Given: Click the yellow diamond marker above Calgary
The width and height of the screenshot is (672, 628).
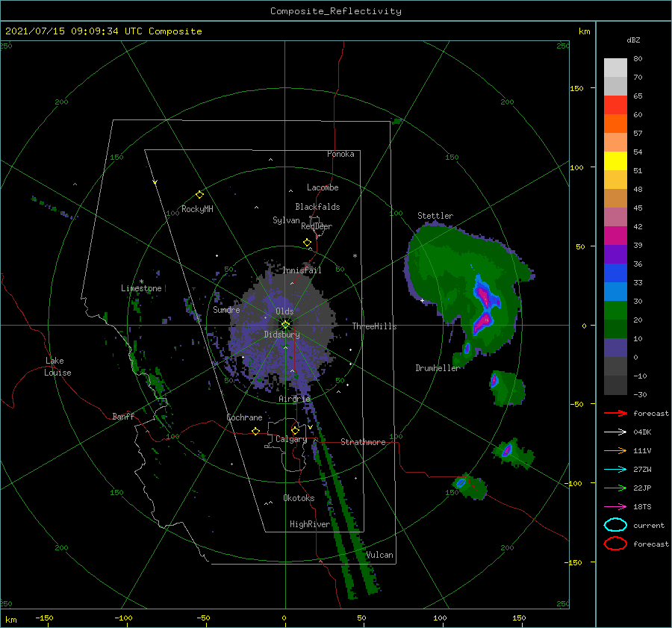Looking at the screenshot, I should [295, 430].
